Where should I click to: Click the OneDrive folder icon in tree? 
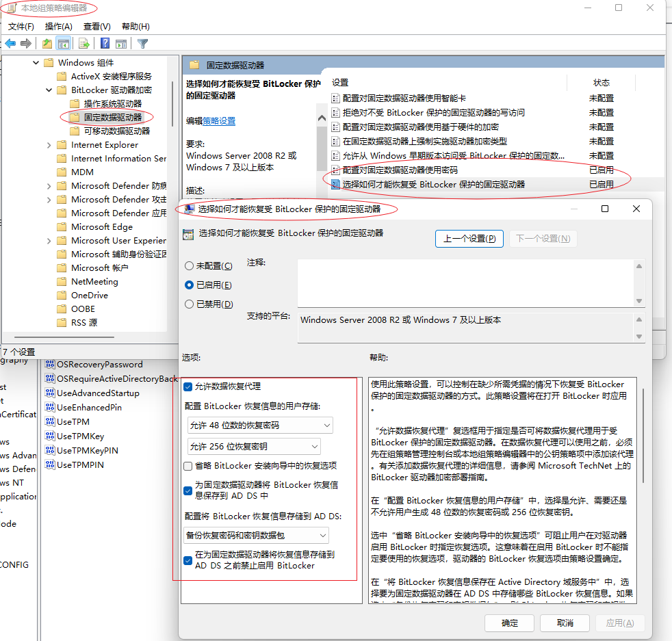click(62, 296)
